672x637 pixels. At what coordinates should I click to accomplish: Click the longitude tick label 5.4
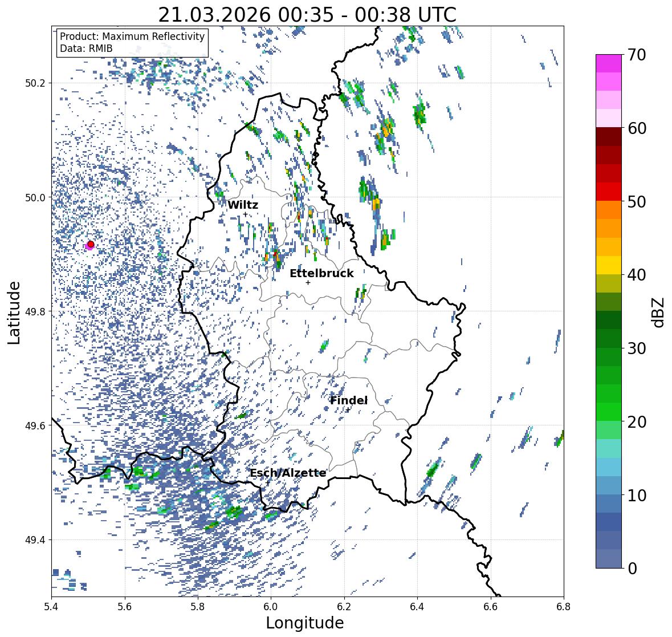tap(51, 607)
